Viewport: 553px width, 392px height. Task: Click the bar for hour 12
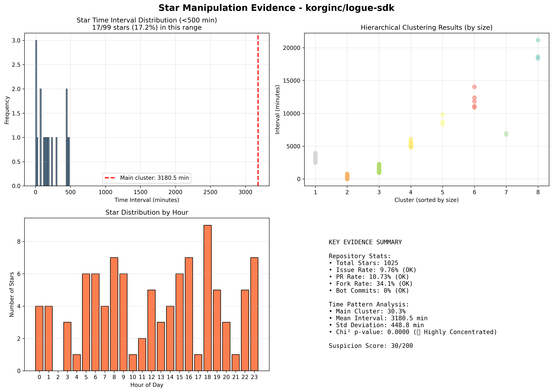pyautogui.click(x=152, y=330)
